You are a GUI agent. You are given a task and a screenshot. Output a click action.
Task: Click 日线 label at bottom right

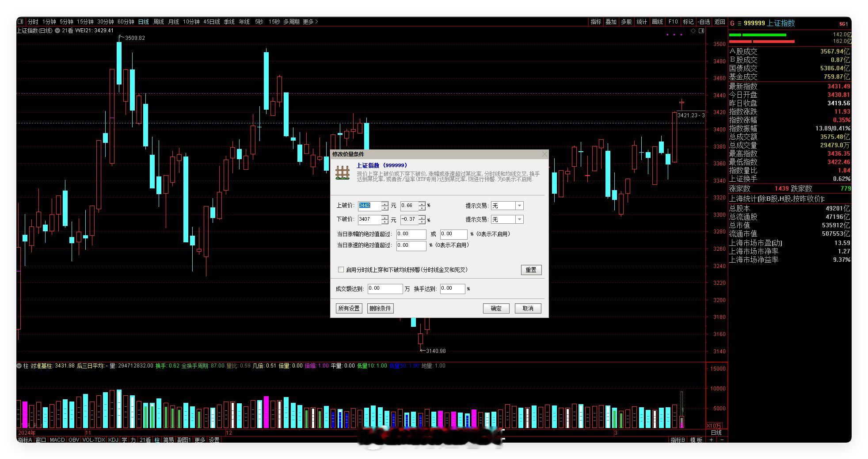coord(716,433)
